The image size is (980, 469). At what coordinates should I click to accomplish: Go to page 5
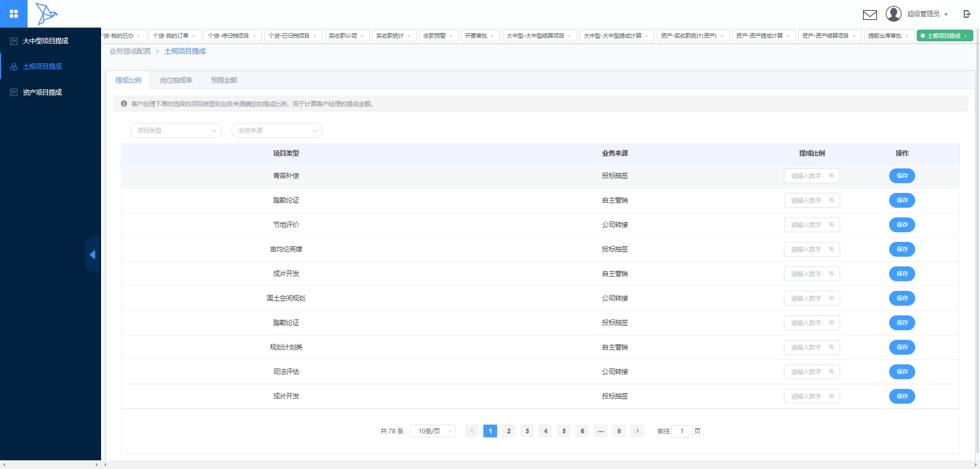pyautogui.click(x=564, y=431)
